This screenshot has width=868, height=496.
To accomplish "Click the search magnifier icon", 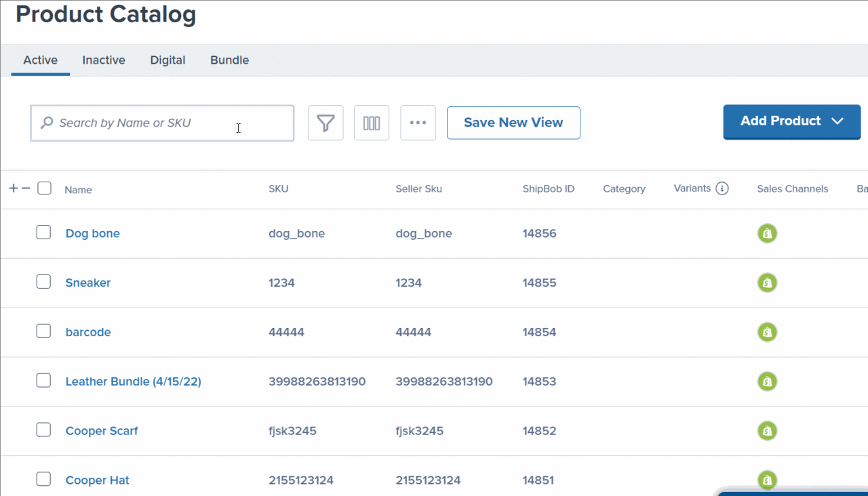I will point(46,123).
